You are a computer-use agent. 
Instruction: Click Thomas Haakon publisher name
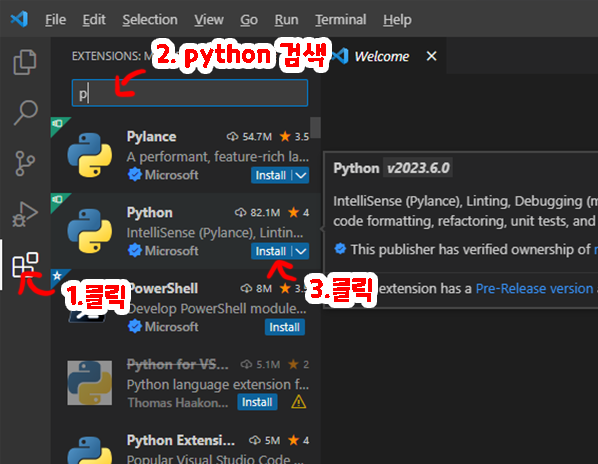[x=178, y=403]
